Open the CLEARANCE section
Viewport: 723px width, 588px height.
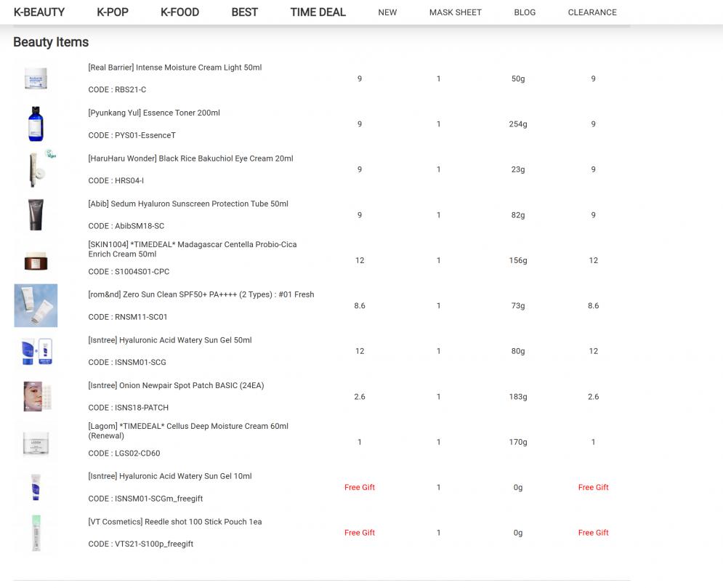point(592,12)
